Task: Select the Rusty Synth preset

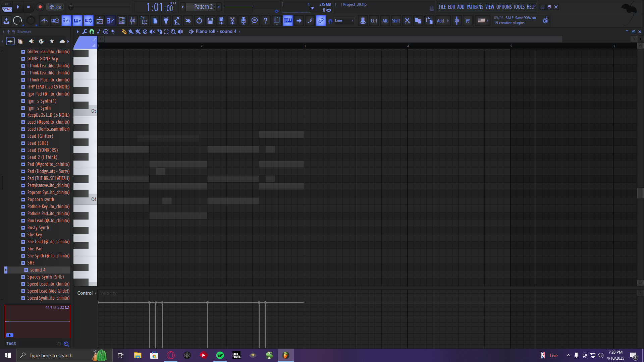Action: click(x=38, y=228)
